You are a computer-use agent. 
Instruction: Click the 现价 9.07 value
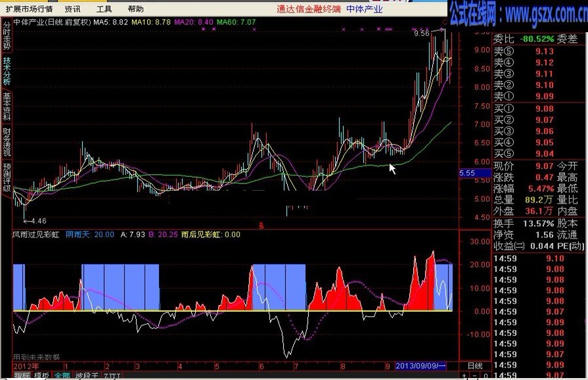(544, 166)
